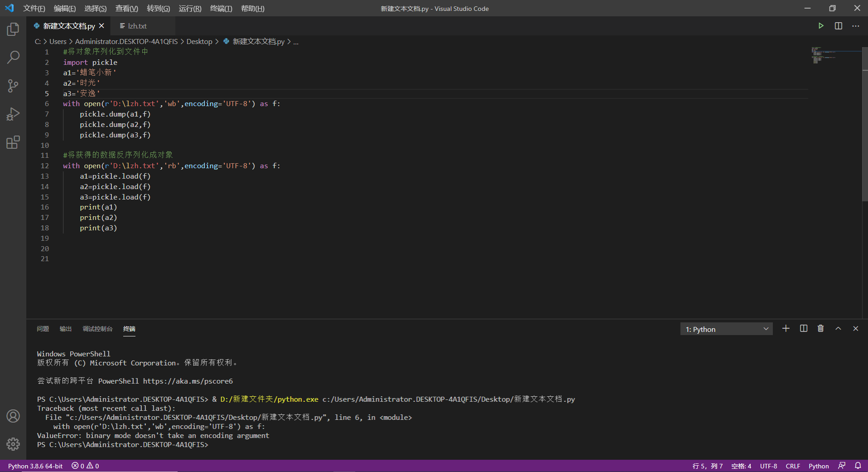Image resolution: width=868 pixels, height=472 pixels.
Task: Switch to 输出 panel tab
Action: pos(66,329)
